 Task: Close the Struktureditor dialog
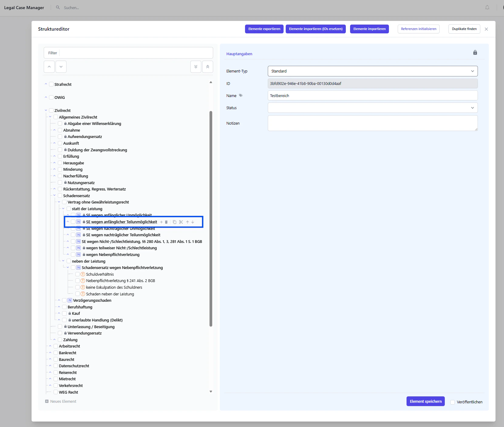coord(486,29)
